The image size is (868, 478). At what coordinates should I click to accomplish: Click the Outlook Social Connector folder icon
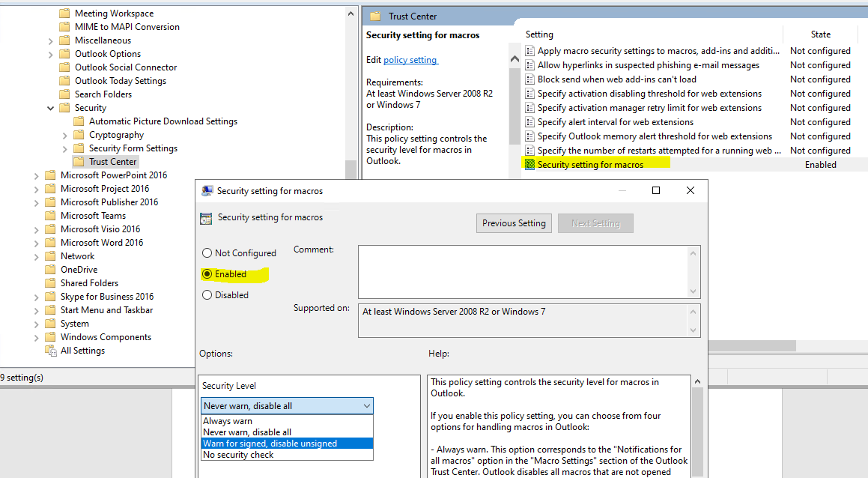click(x=64, y=67)
